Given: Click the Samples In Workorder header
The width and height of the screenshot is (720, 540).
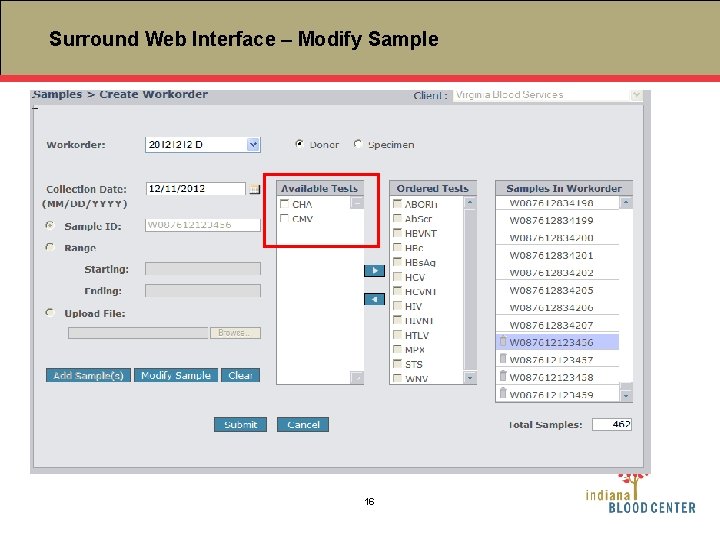Looking at the screenshot, I should coord(564,188).
